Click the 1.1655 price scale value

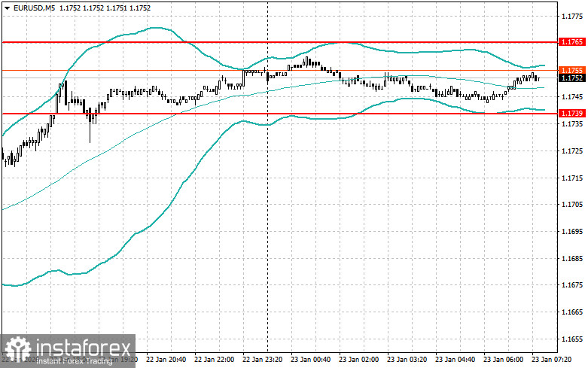(572, 339)
